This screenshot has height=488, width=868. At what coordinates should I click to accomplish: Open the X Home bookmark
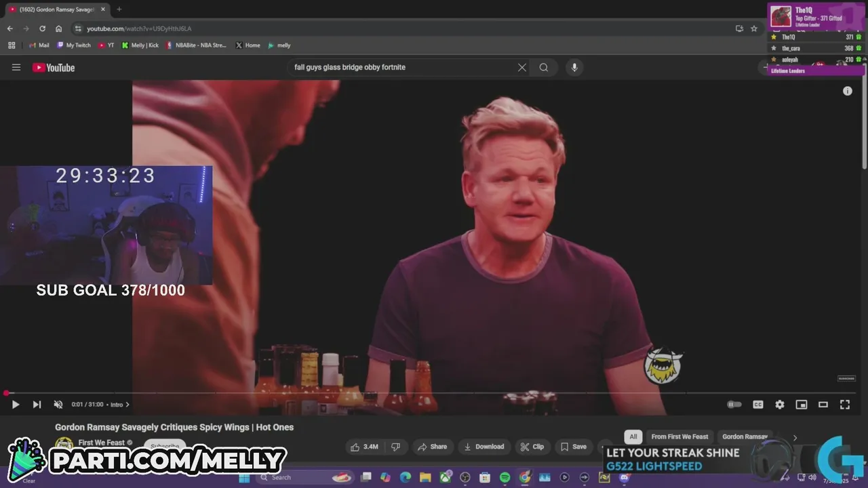click(x=248, y=45)
